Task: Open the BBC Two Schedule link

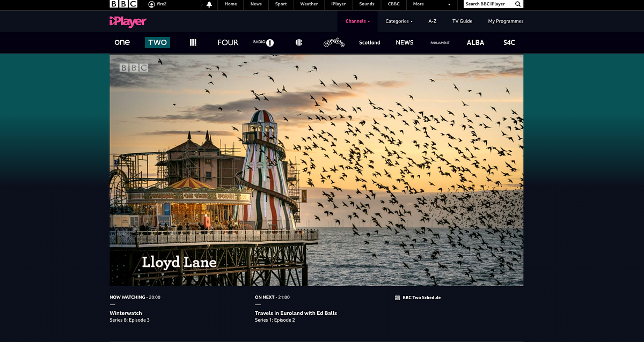Action: (x=421, y=298)
